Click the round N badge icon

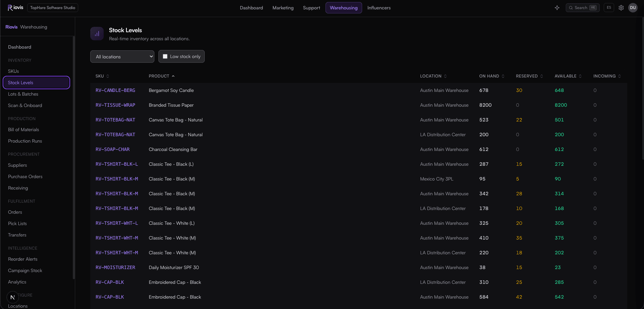click(x=13, y=297)
